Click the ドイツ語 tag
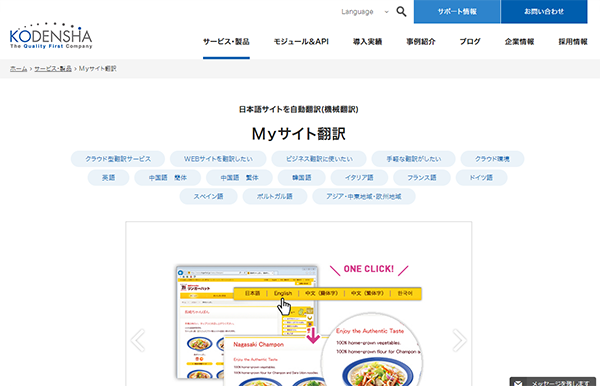This screenshot has width=600, height=386. (x=481, y=178)
